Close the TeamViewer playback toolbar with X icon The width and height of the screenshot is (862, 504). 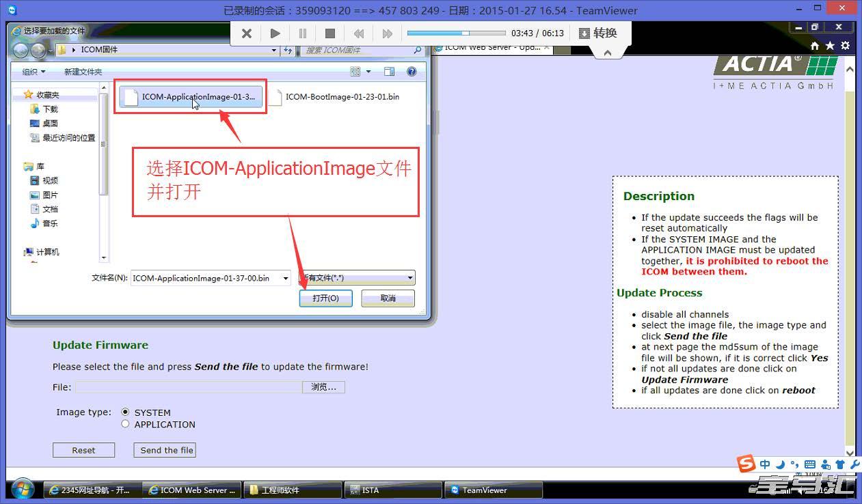click(247, 33)
